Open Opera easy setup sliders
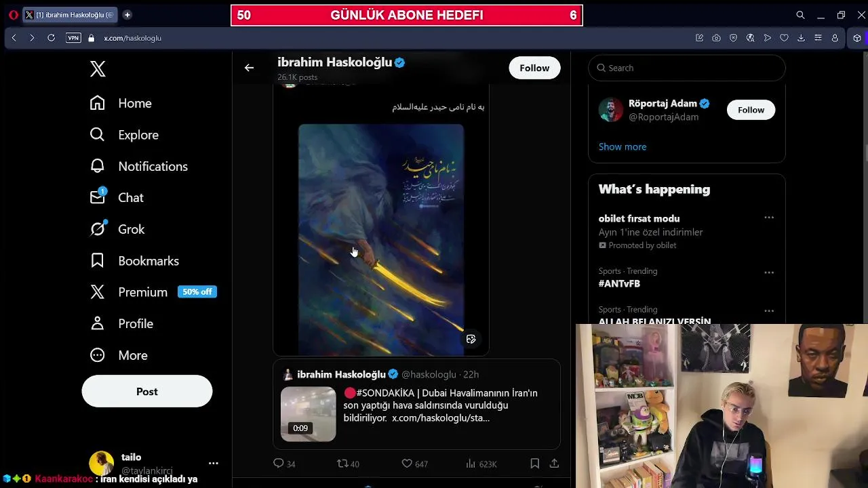 (x=818, y=38)
